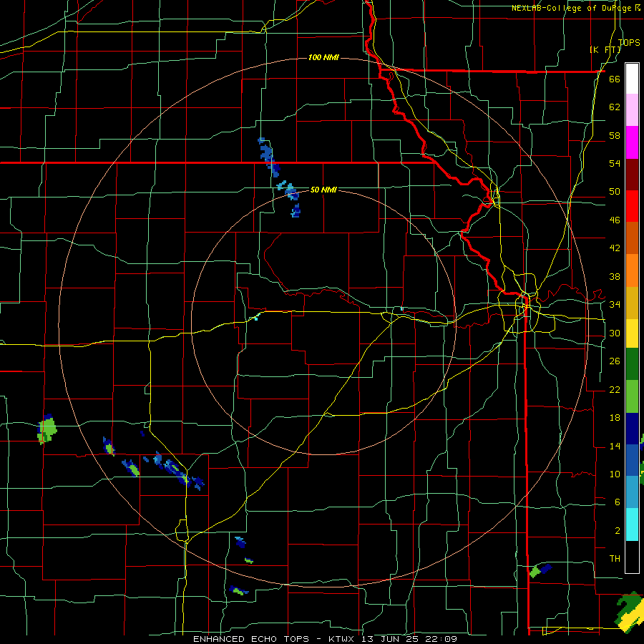
Task: Click the dark orange legend swatch
Action: pyautogui.click(x=632, y=238)
